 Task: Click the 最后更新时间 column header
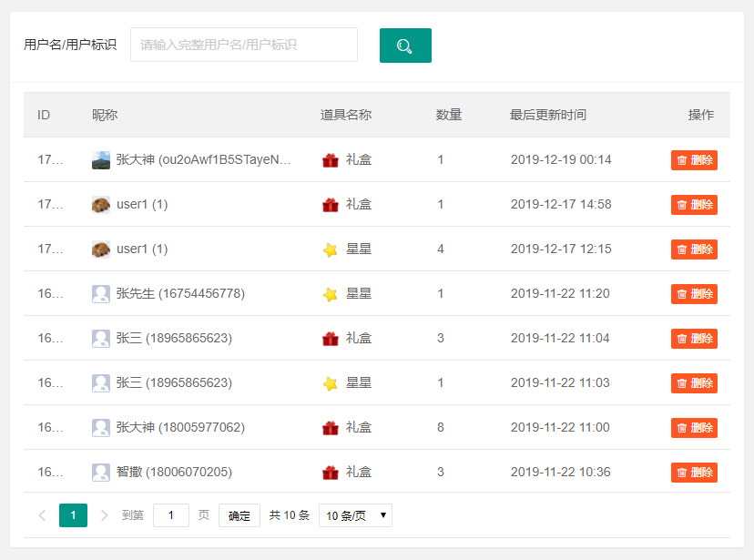tap(547, 115)
